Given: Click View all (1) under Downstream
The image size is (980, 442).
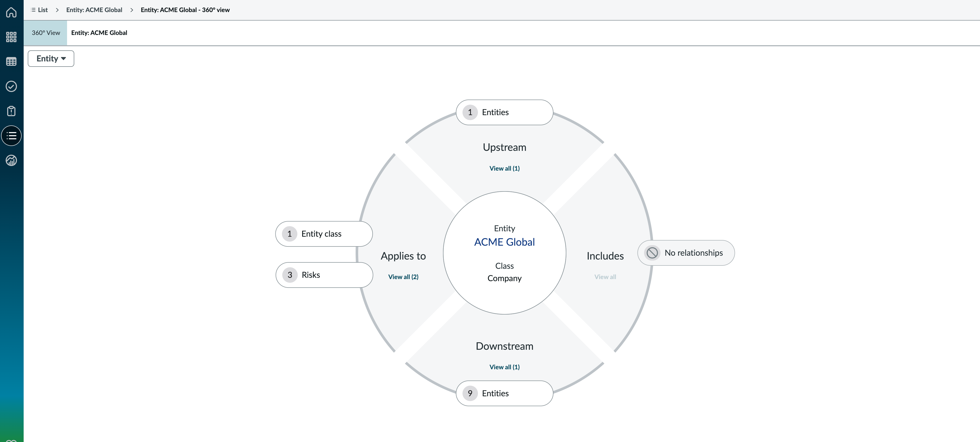Looking at the screenshot, I should (504, 367).
